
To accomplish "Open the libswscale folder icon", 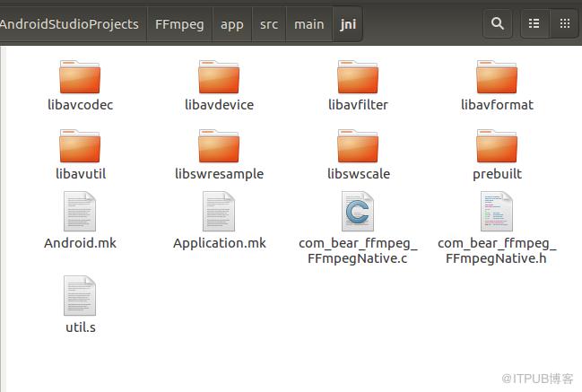I will [358, 146].
